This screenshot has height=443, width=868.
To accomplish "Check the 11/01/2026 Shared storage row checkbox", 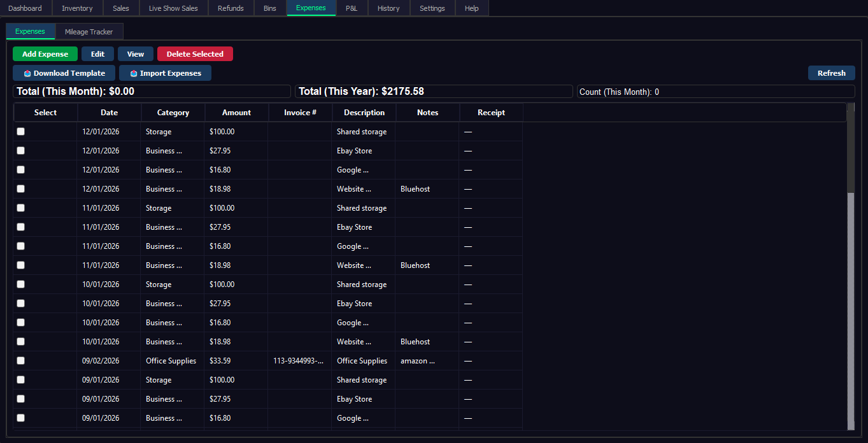I will (x=21, y=207).
